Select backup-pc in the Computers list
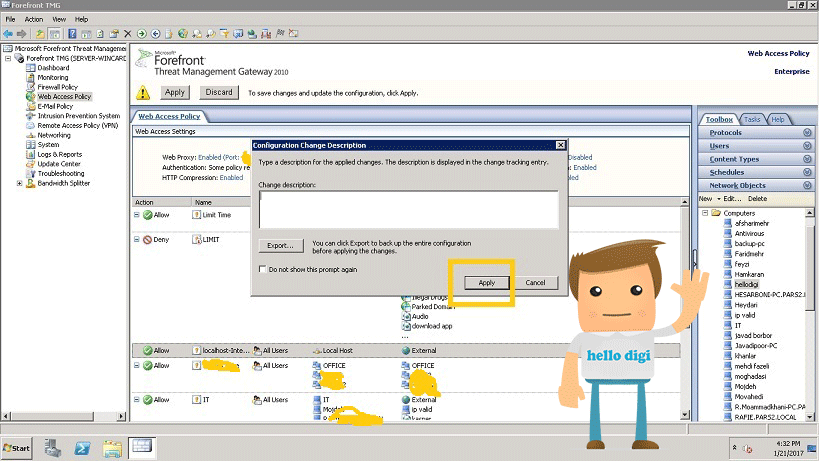This screenshot has height=461, width=819. (x=749, y=244)
